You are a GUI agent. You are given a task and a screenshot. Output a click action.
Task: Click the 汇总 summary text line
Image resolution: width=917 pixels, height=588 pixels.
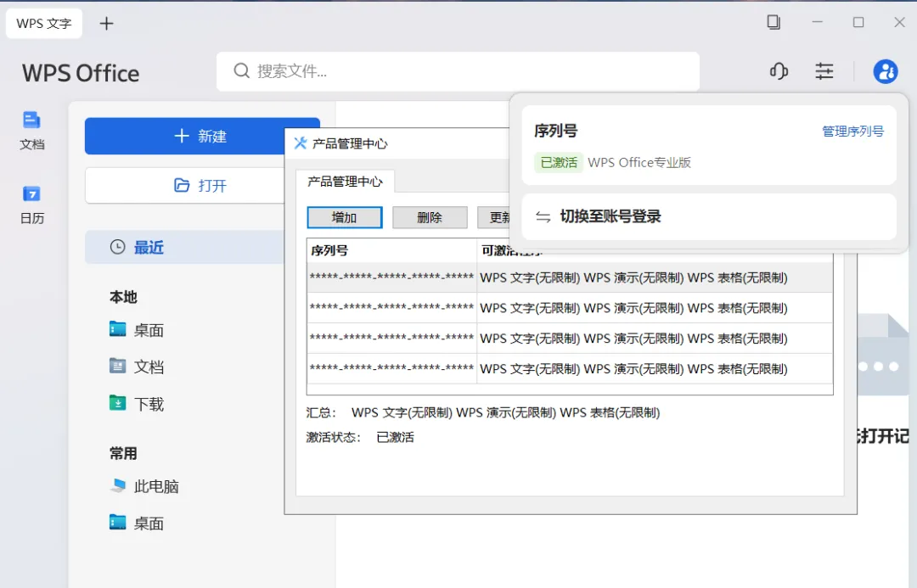click(483, 412)
